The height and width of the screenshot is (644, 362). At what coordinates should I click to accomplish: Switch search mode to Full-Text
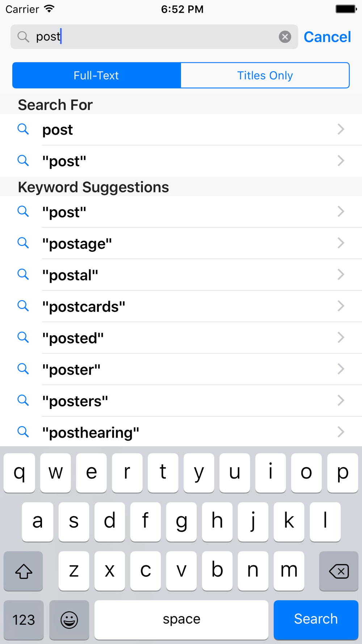(97, 75)
